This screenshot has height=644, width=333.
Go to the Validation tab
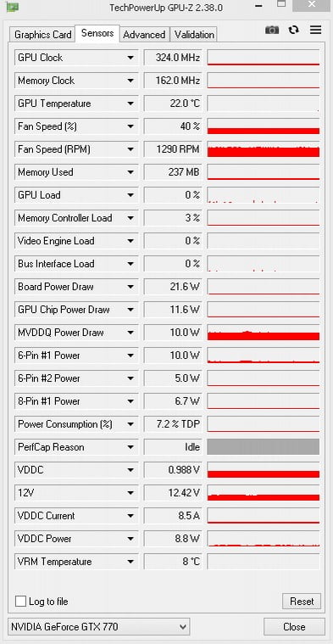tap(194, 35)
